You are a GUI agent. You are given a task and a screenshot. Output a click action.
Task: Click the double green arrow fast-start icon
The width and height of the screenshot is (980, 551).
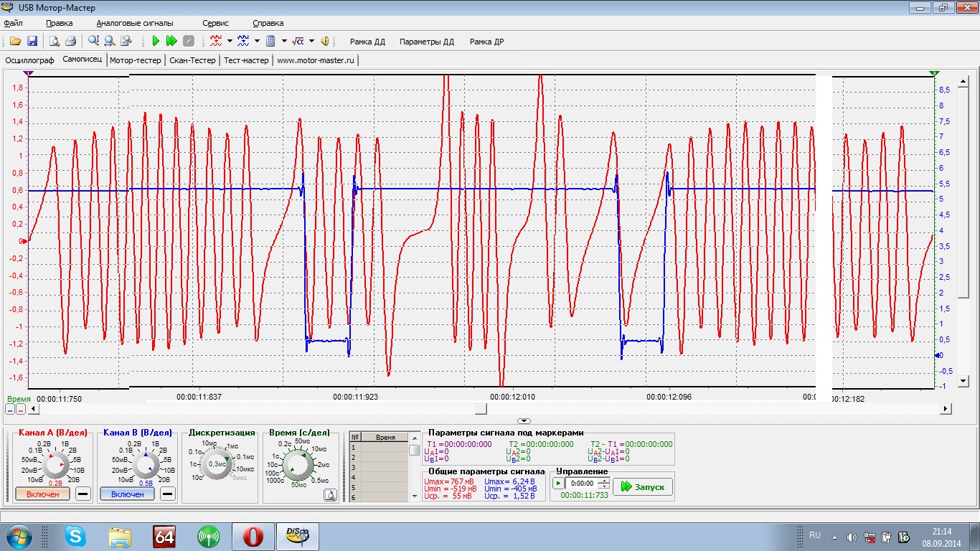click(x=172, y=42)
